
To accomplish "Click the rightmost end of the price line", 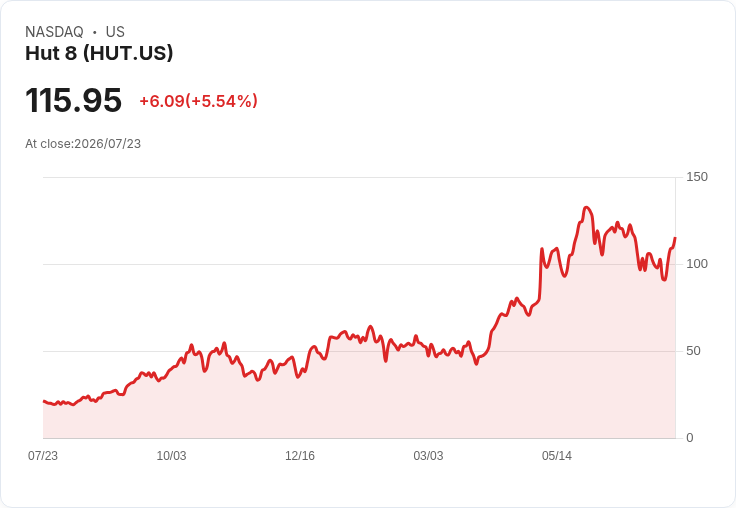I will click(675, 238).
